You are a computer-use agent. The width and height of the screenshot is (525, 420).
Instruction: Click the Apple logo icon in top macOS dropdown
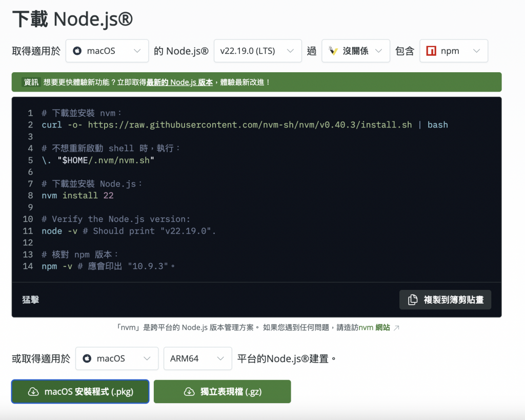click(x=77, y=51)
